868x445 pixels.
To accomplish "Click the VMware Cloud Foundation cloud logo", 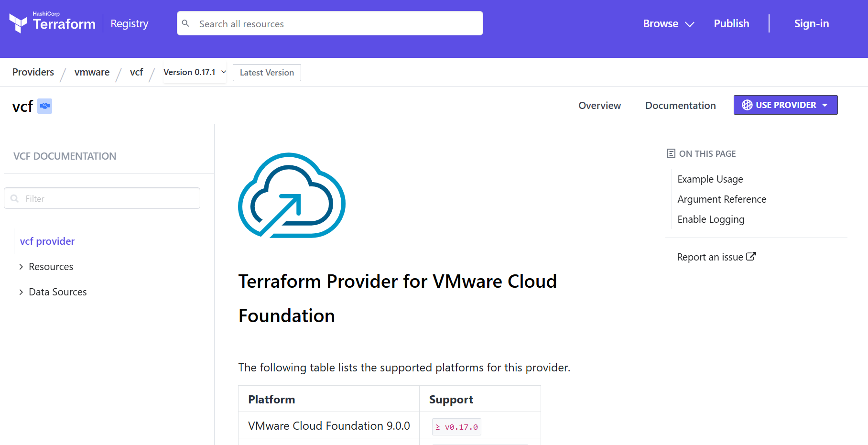I will coord(292,195).
